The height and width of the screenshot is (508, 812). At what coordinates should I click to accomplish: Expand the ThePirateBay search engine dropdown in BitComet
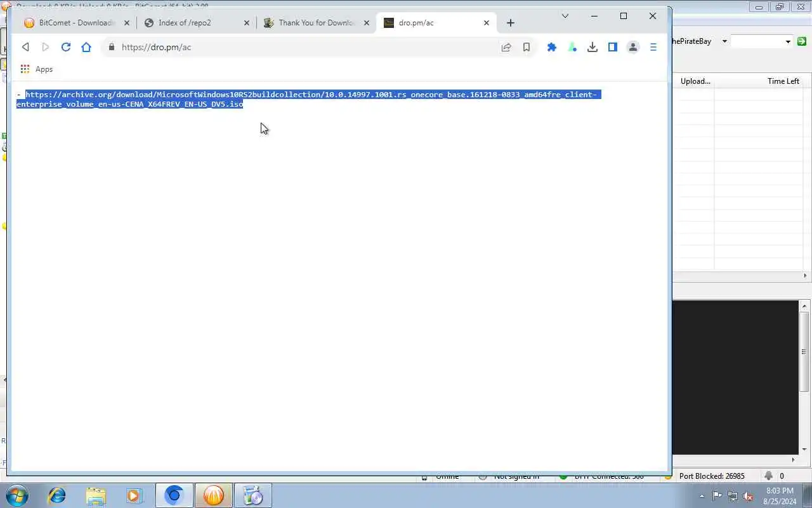coord(724,41)
